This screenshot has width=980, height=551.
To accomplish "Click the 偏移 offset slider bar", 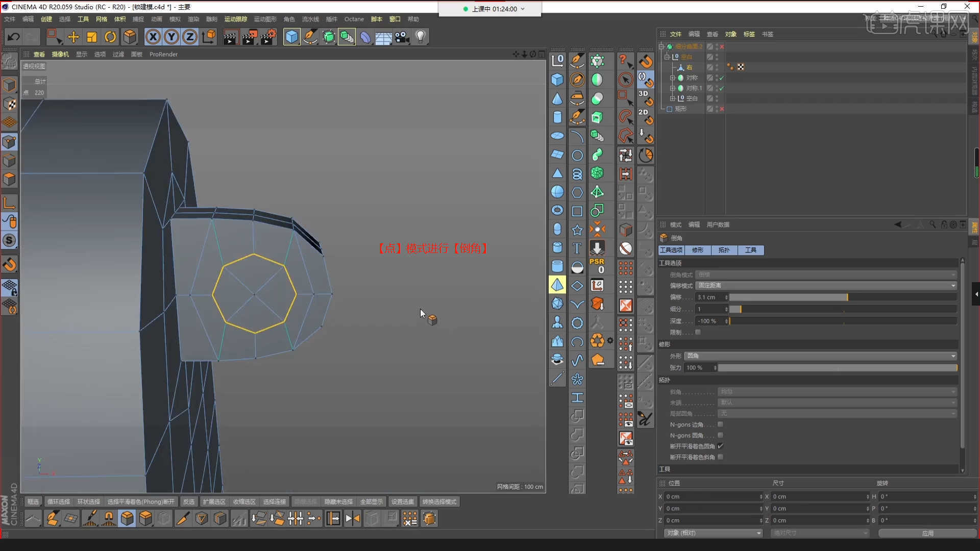I will point(843,297).
